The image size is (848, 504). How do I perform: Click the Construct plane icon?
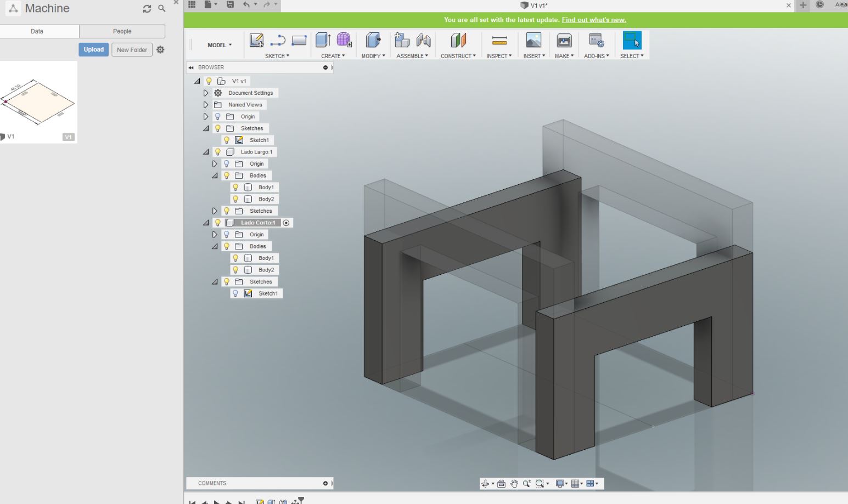pyautogui.click(x=458, y=40)
